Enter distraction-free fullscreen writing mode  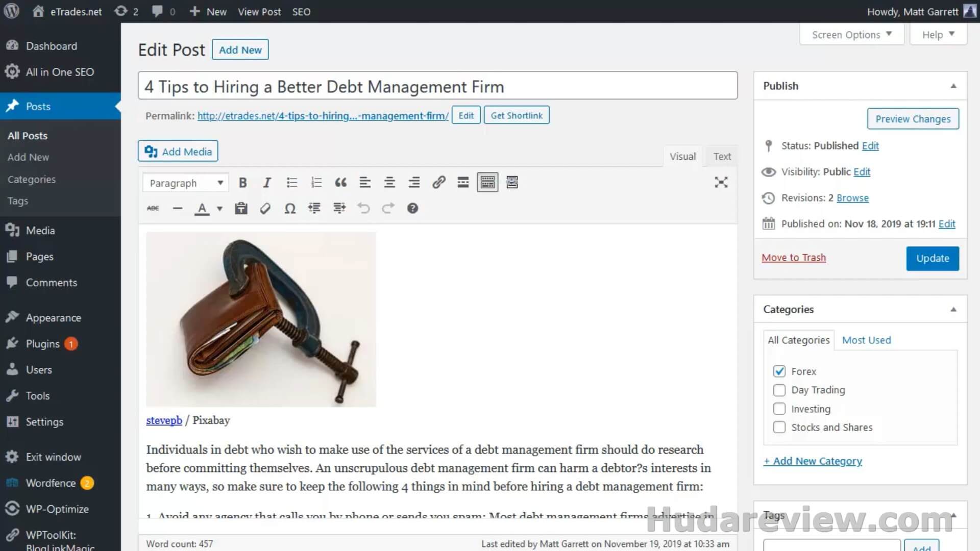(x=721, y=183)
